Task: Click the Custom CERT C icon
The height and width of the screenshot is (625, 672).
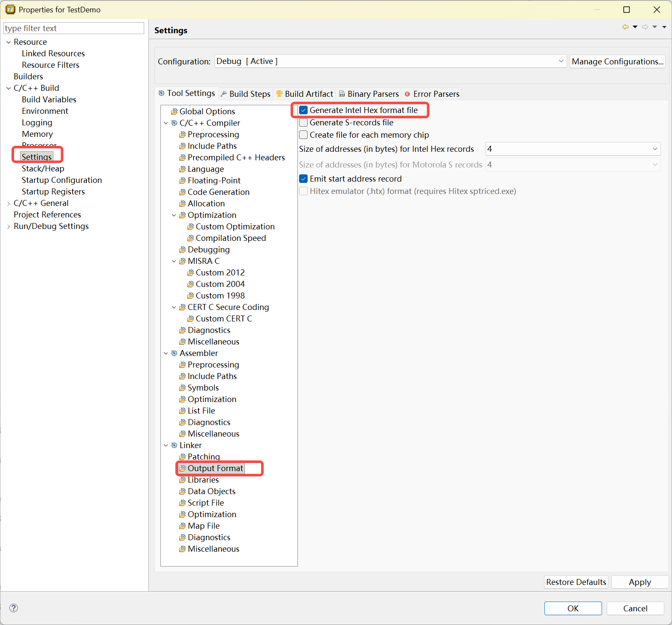Action: tap(190, 319)
